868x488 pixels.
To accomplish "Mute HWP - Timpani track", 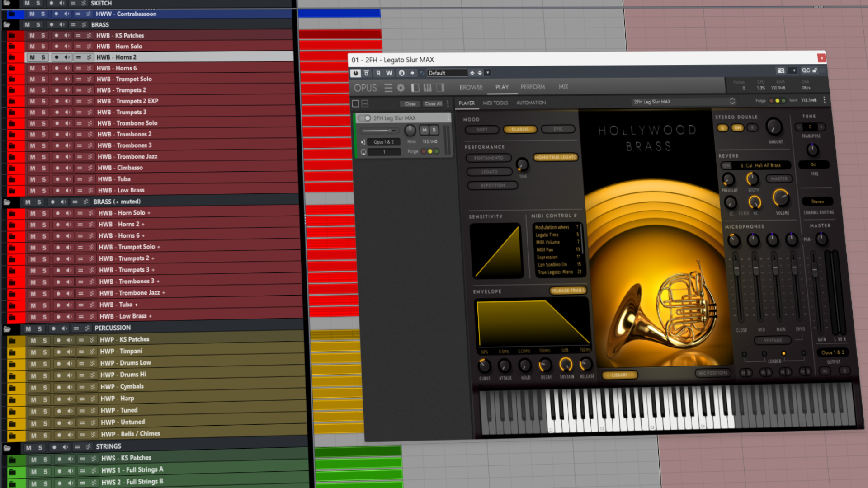I will (33, 352).
